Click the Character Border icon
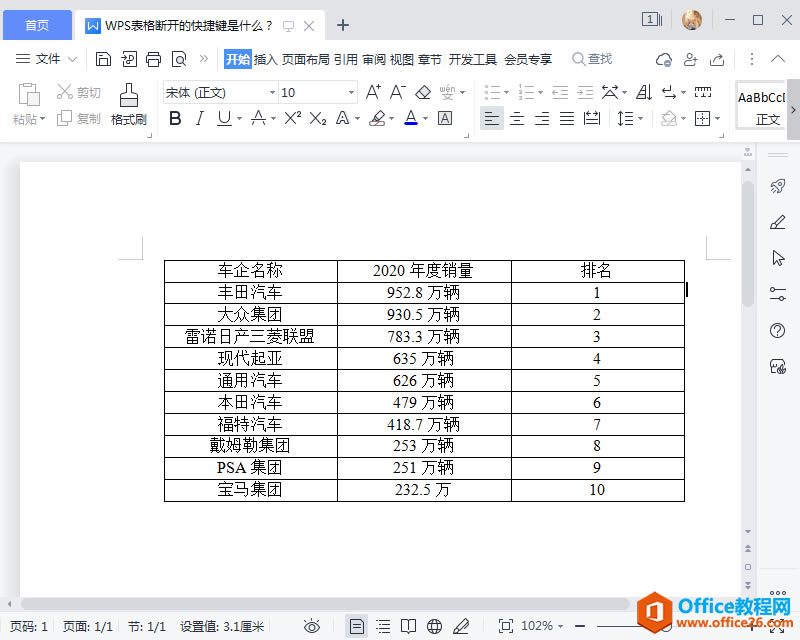Screen dimensions: 800x640 click(445, 118)
